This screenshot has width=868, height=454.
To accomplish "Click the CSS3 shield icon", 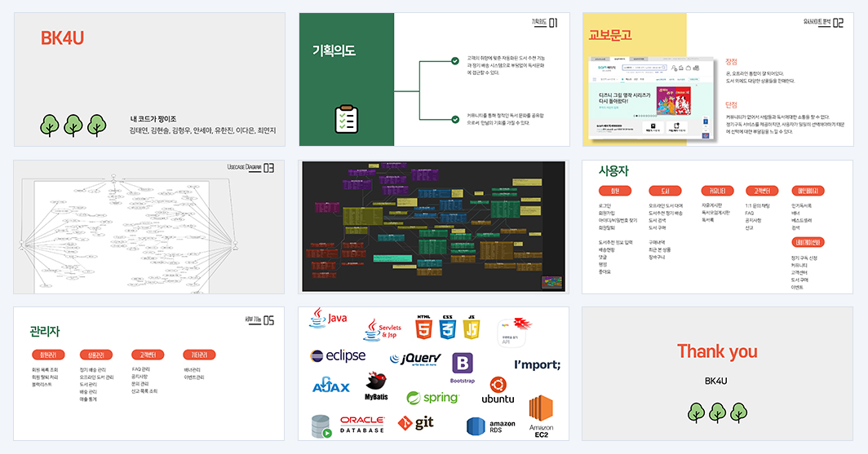I will (x=447, y=327).
